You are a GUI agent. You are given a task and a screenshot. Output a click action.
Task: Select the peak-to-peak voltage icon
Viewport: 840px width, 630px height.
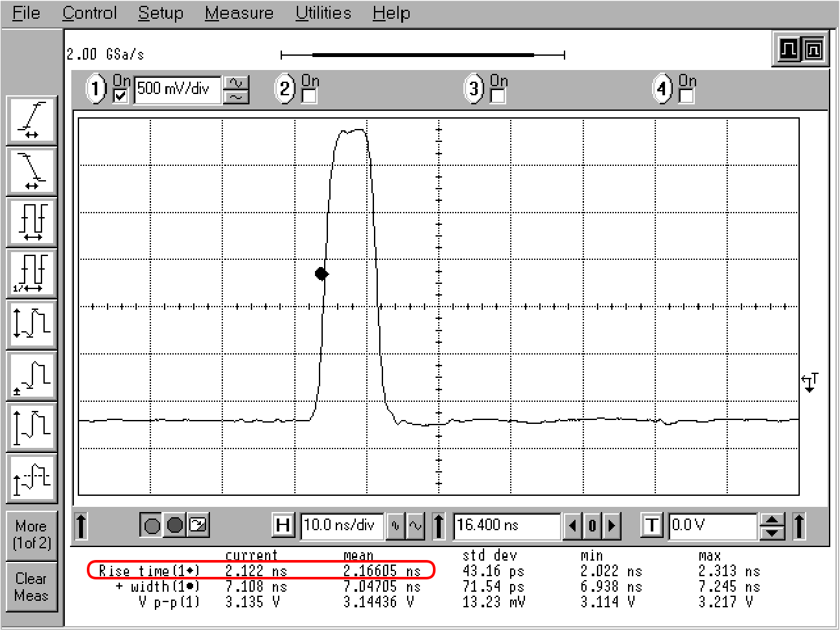pyautogui.click(x=31, y=323)
